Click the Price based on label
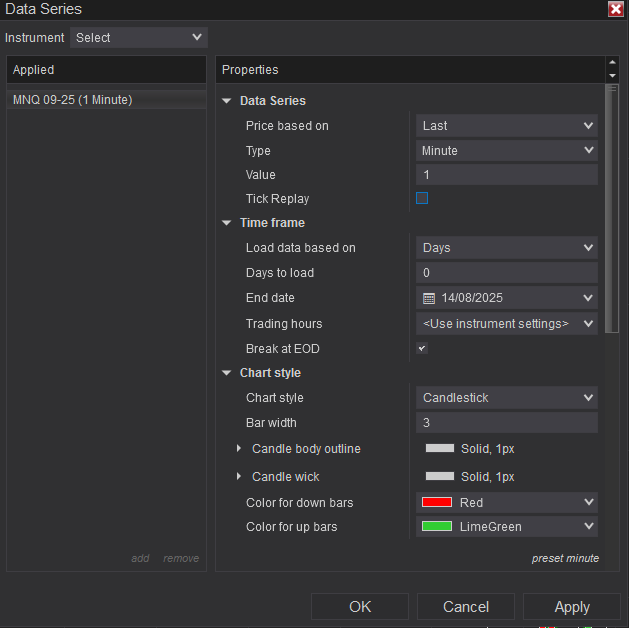Viewport: 629px width, 628px height. tap(287, 126)
